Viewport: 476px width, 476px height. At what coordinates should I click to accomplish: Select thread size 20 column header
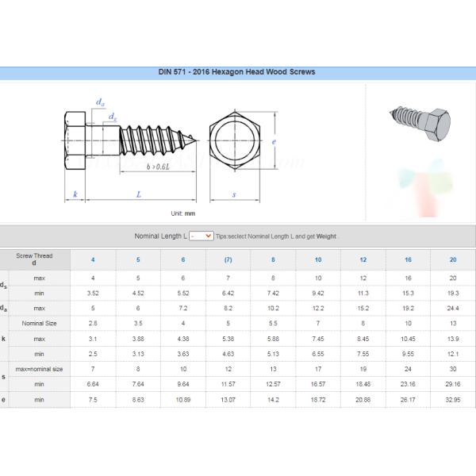tap(453, 259)
